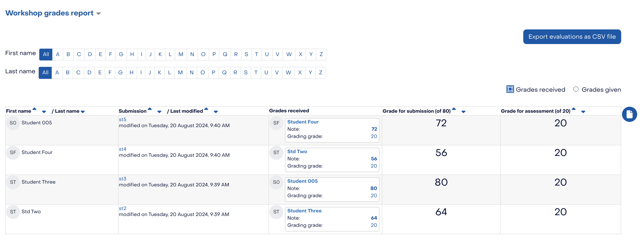Sort Grade for submission descending arrow

[463, 112]
